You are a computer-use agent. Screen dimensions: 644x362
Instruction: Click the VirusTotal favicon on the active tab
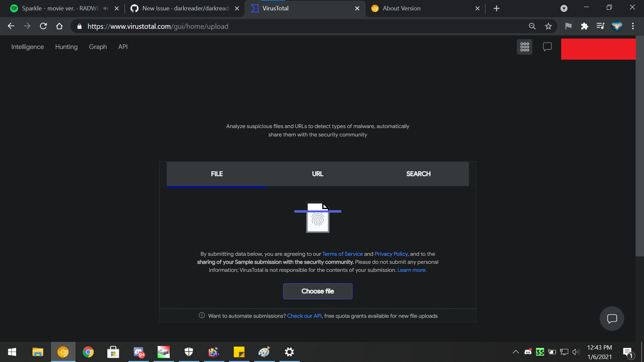[254, 8]
